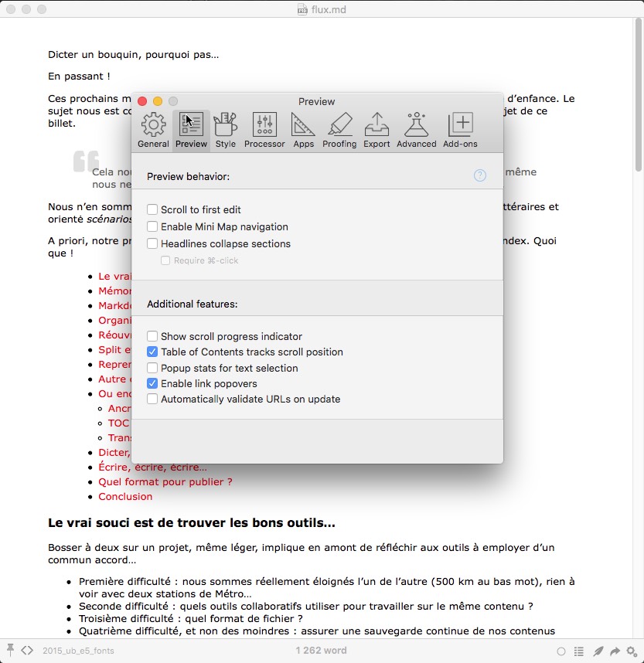Enable Popup stats for text selection
The height and width of the screenshot is (663, 644).
[x=152, y=368]
